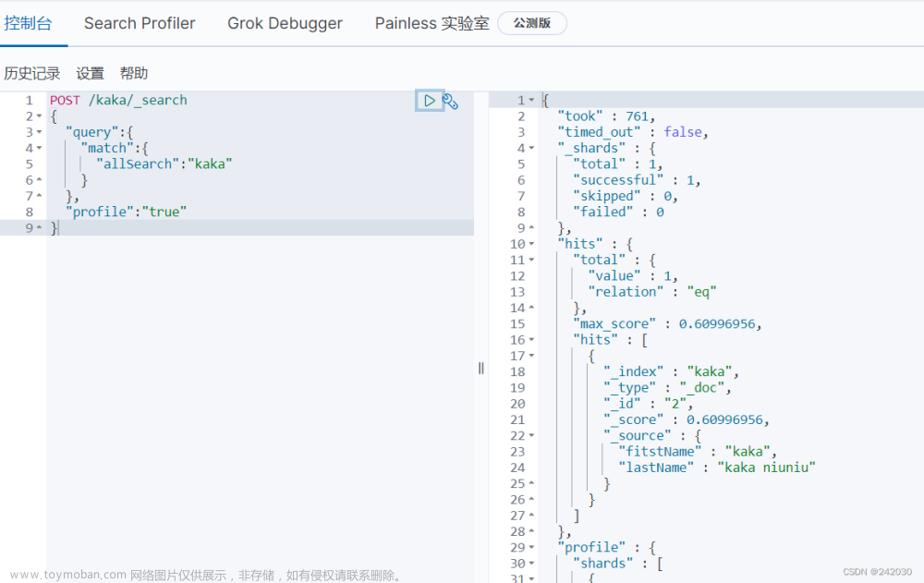Image resolution: width=924 pixels, height=583 pixels.
Task: Collapse "shards" array fold arrow at line 30
Action: [x=531, y=563]
